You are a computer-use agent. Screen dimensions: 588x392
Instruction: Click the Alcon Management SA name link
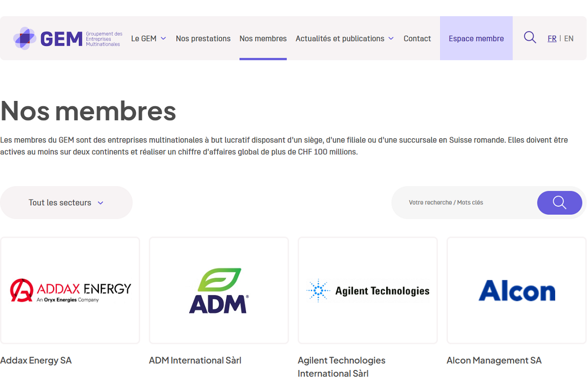point(494,361)
